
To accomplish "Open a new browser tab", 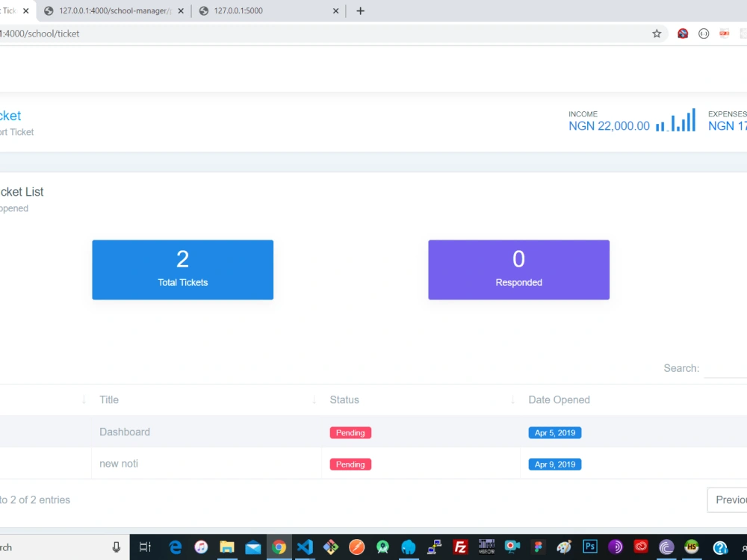I will click(x=360, y=10).
